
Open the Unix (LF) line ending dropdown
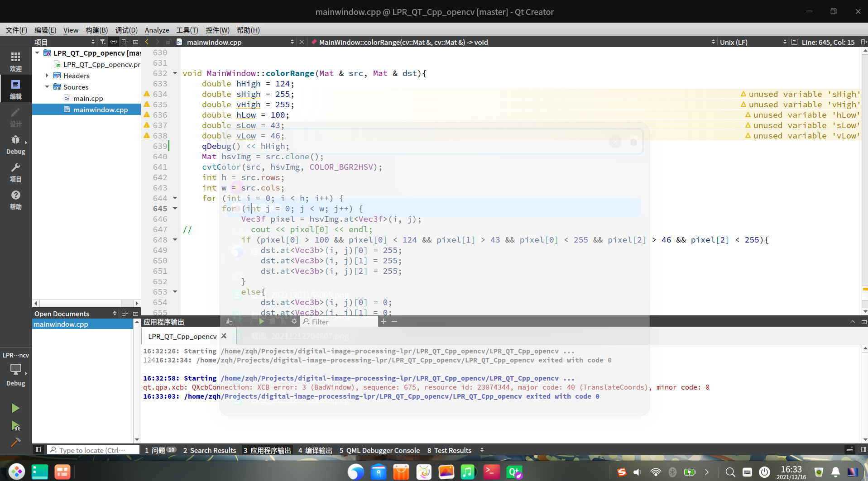733,42
